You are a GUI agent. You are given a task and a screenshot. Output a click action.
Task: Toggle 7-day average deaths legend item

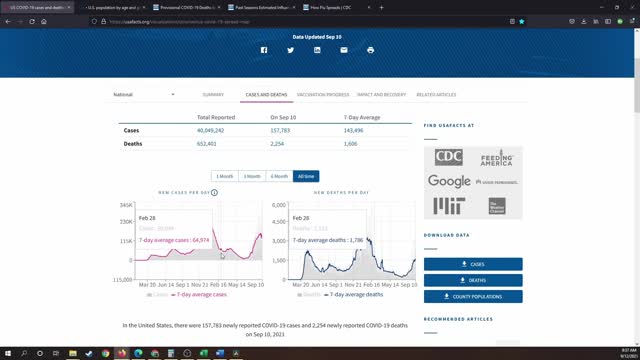click(x=353, y=295)
